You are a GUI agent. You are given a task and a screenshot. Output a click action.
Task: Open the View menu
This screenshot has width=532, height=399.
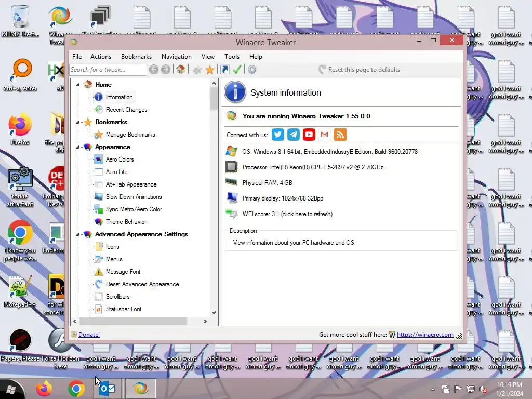pyautogui.click(x=208, y=57)
